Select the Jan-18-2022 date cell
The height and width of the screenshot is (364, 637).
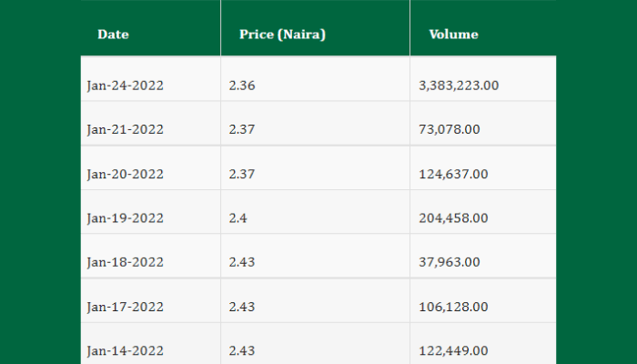126,262
